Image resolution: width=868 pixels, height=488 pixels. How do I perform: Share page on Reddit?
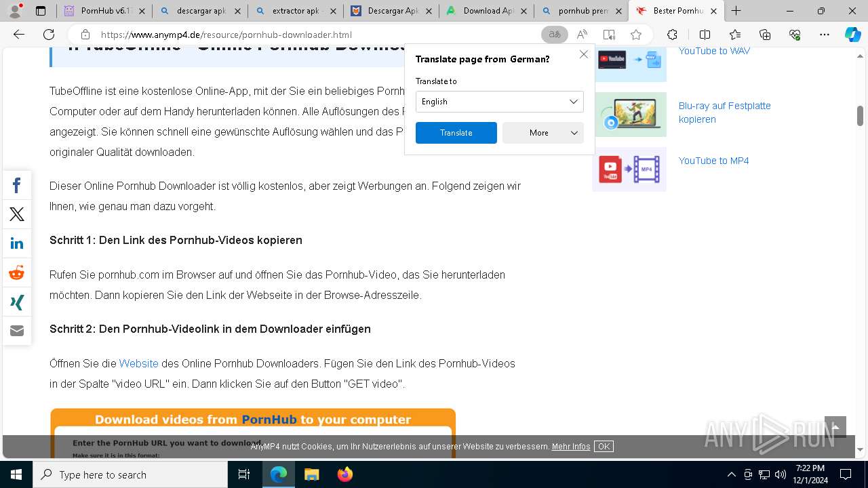(17, 272)
